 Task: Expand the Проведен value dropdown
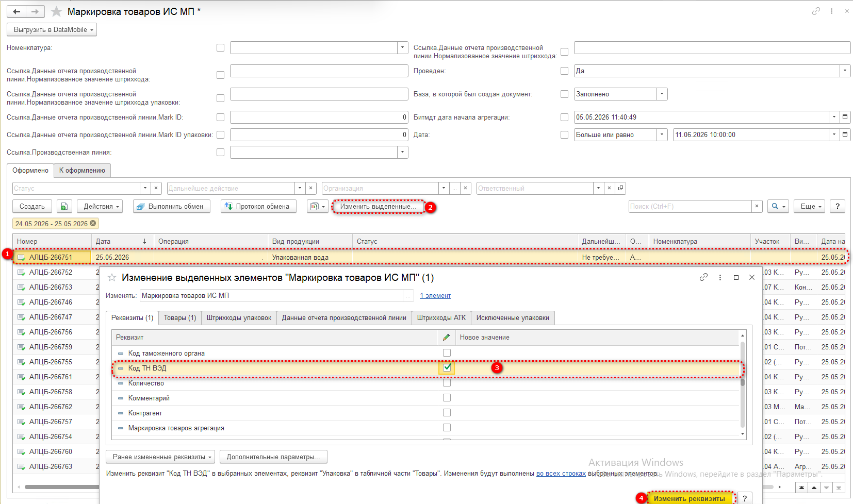(845, 71)
